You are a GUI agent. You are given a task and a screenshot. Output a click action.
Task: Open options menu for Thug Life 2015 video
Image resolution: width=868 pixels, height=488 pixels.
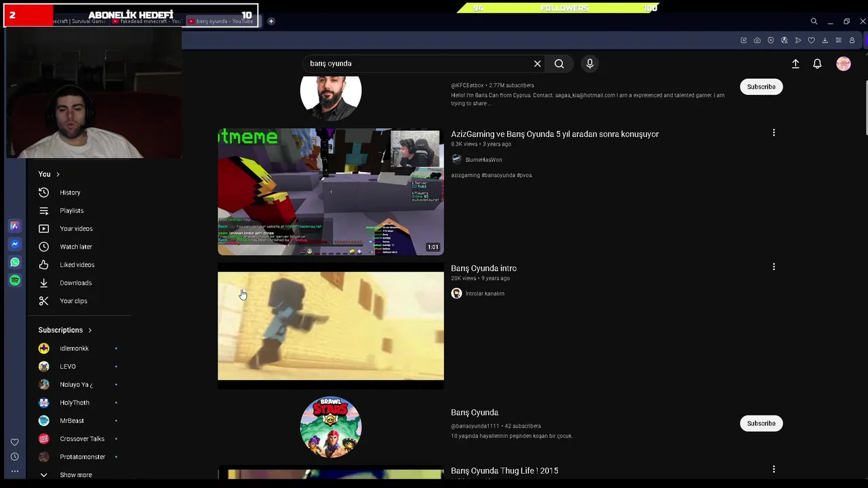[774, 469]
